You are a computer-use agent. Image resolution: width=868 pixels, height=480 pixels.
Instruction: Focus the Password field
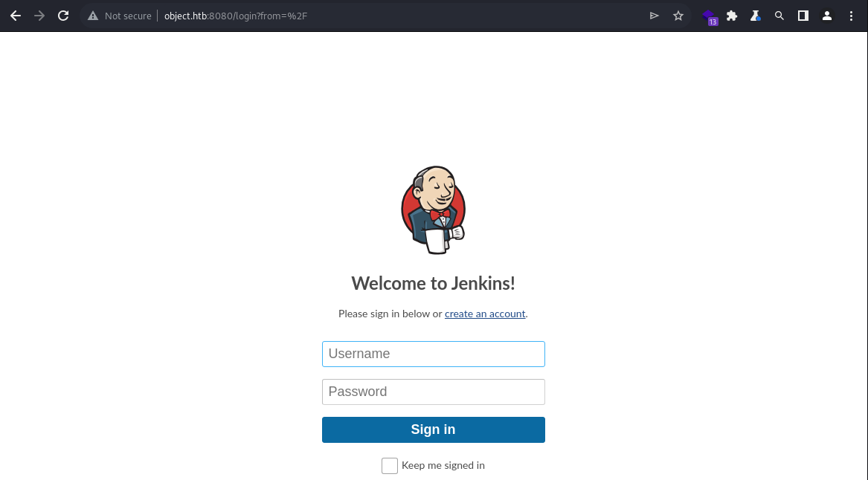point(434,392)
